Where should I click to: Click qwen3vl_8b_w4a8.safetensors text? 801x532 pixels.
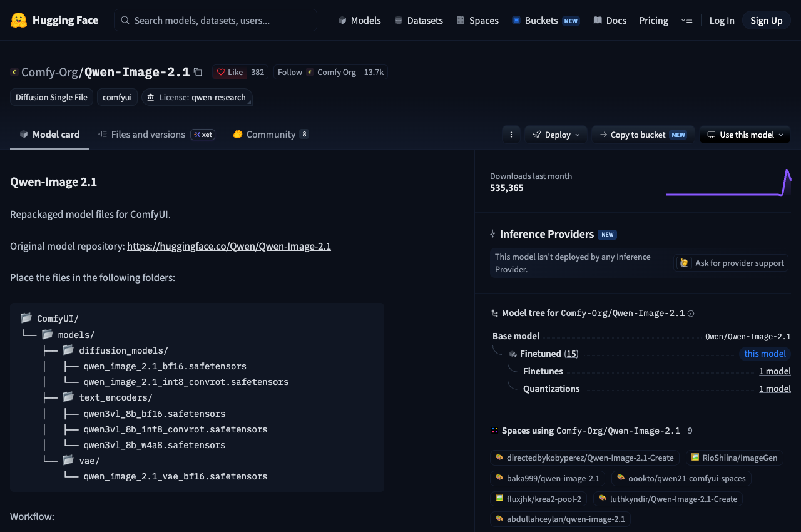(154, 445)
